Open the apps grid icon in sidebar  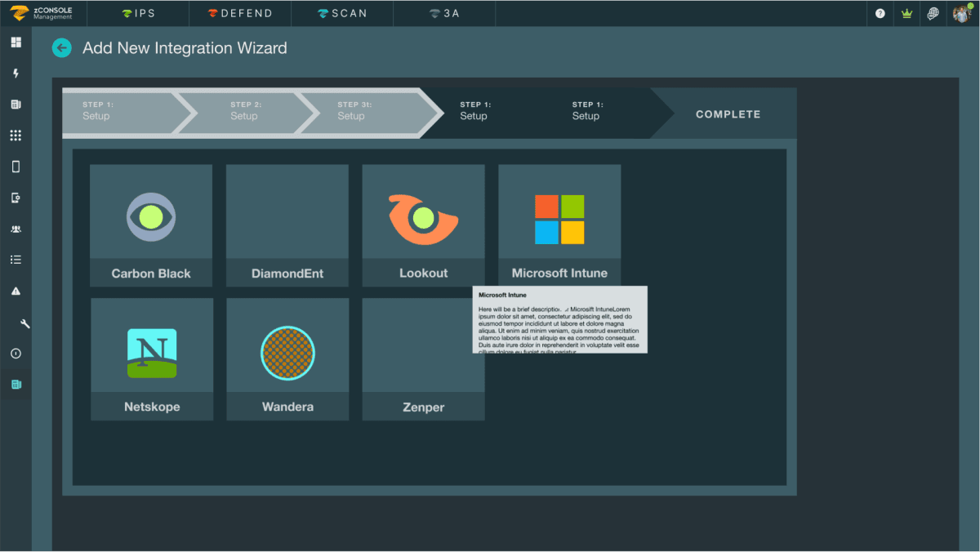[16, 136]
